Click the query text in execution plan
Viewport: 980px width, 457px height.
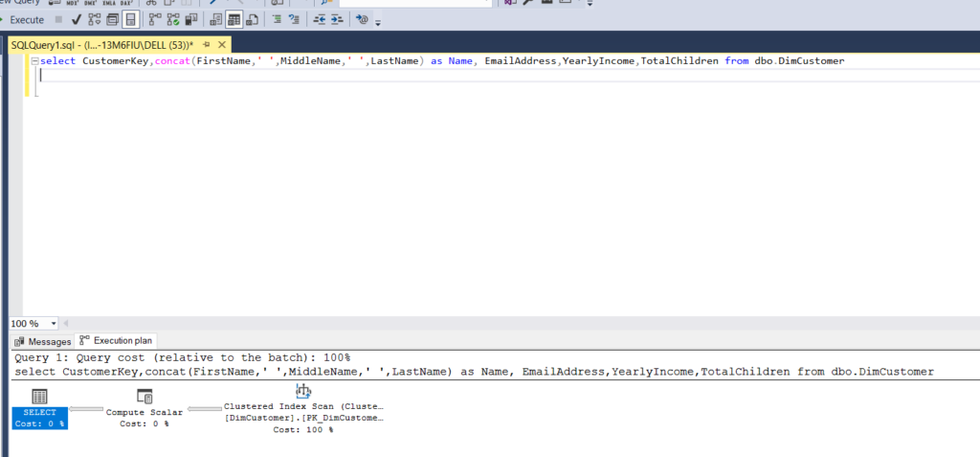coord(474,372)
